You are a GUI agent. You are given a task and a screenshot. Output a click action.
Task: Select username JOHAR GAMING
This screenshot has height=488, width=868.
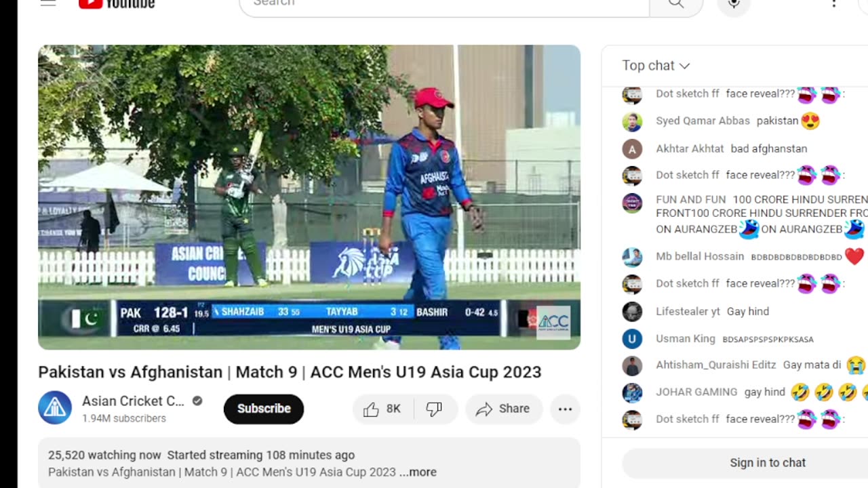tap(696, 392)
